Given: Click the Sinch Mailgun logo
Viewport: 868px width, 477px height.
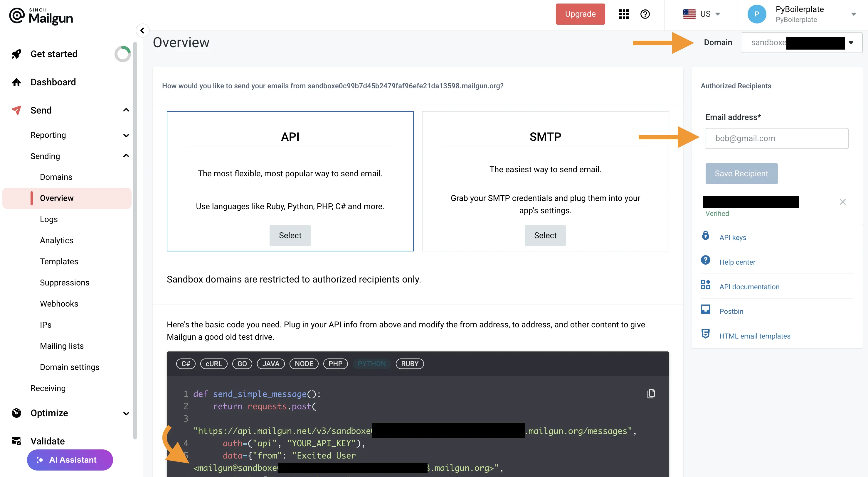Looking at the screenshot, I should pos(41,16).
